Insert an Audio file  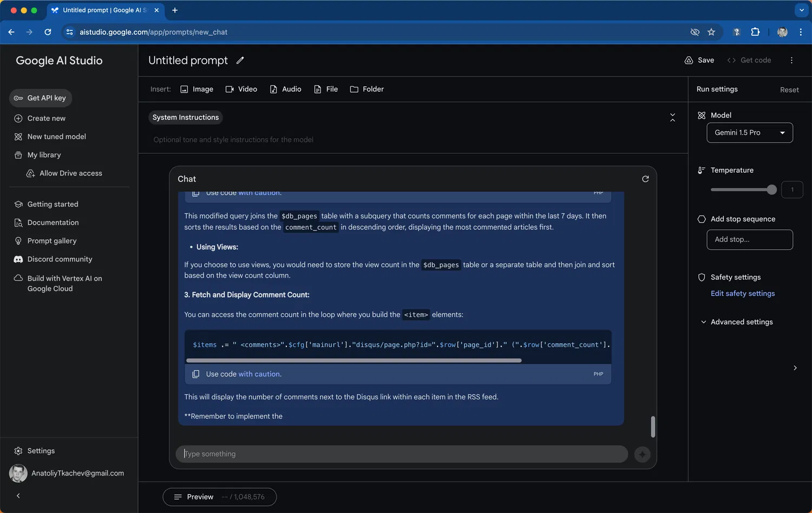(285, 89)
